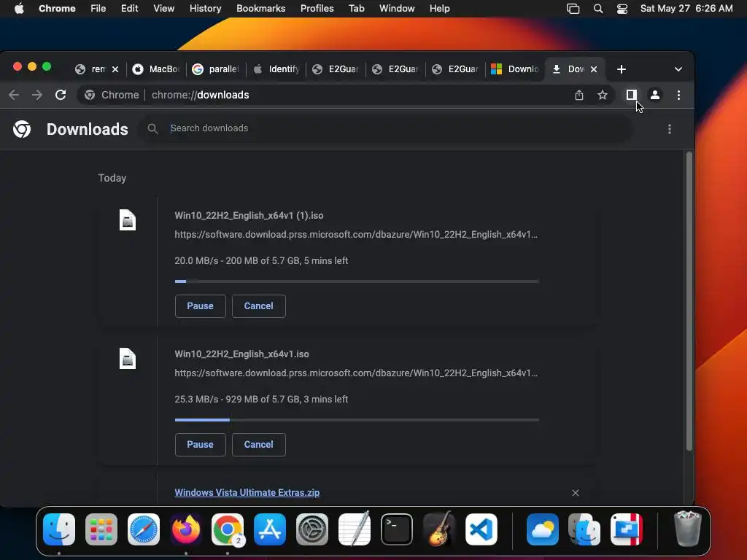This screenshot has height=560, width=747.
Task: Bookmark this page with the star icon
Action: tap(602, 95)
